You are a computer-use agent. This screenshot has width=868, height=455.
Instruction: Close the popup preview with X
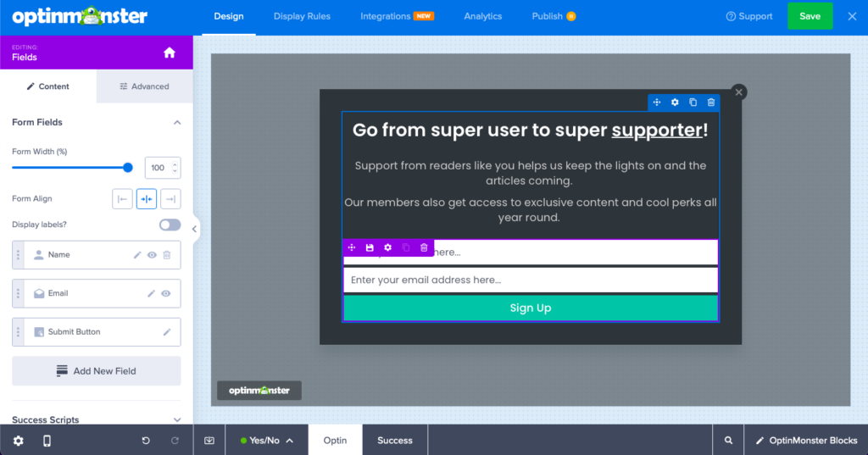[x=738, y=92]
